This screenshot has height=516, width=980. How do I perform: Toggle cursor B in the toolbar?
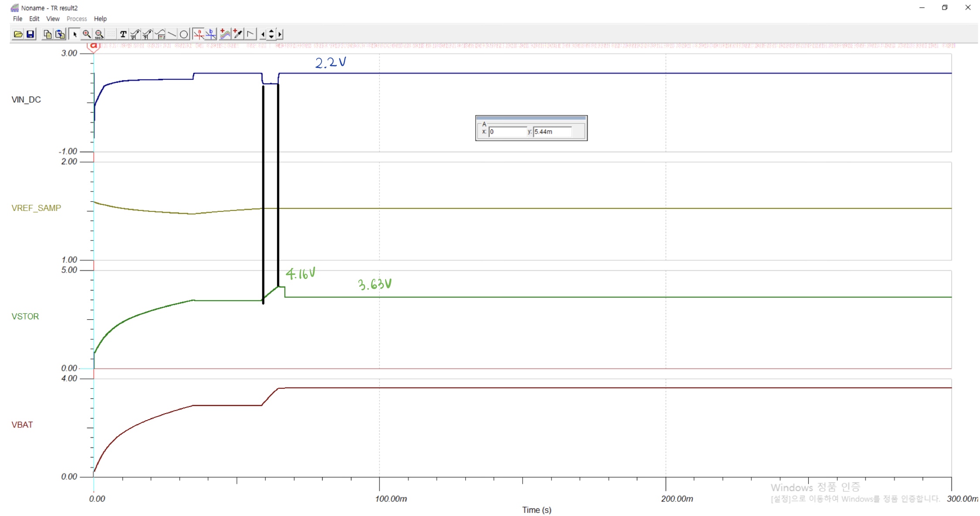[211, 34]
